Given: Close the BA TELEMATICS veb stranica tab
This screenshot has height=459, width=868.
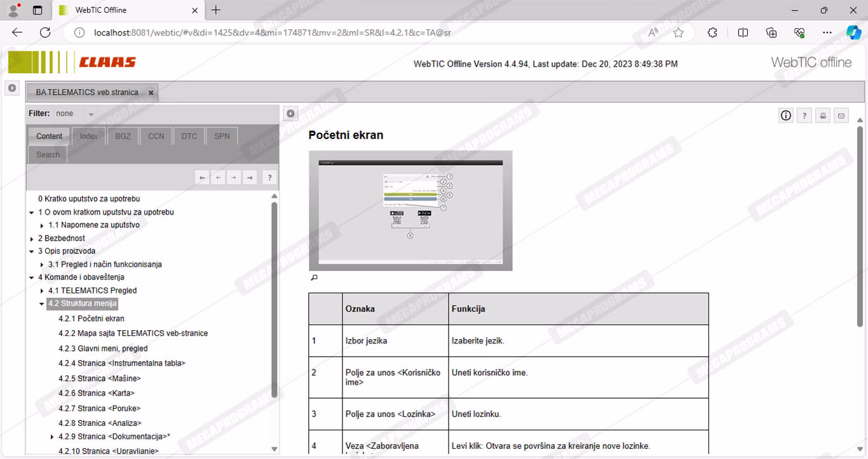Looking at the screenshot, I should click(x=151, y=93).
